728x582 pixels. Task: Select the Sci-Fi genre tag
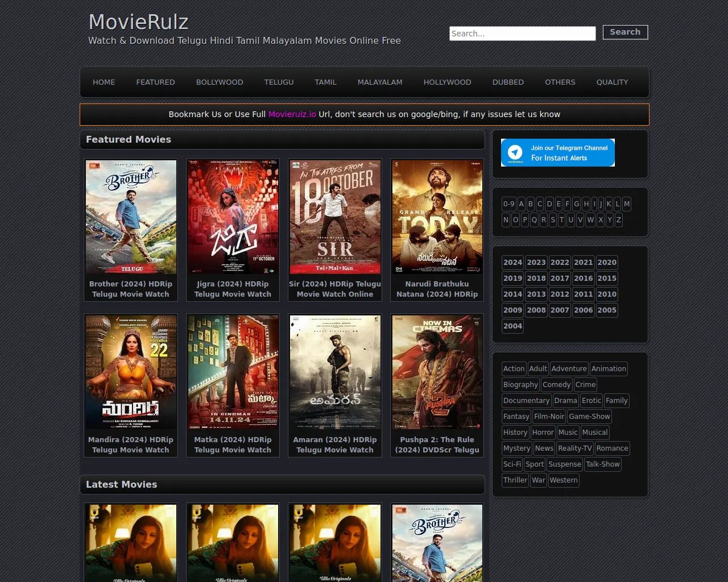pos(512,464)
